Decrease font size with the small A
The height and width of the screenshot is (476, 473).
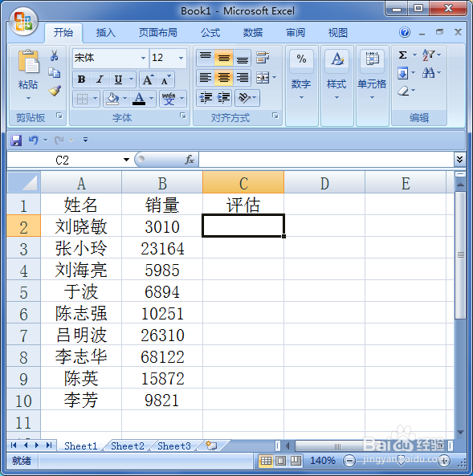point(165,79)
